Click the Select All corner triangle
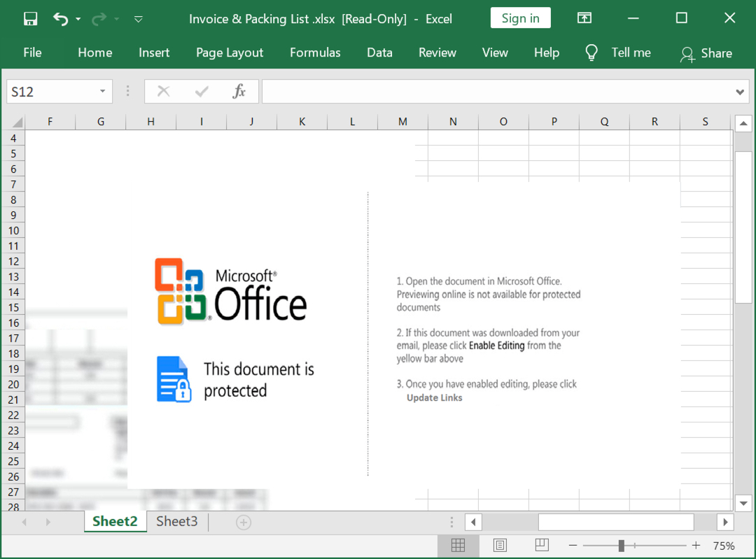The height and width of the screenshot is (559, 756). pos(17,122)
